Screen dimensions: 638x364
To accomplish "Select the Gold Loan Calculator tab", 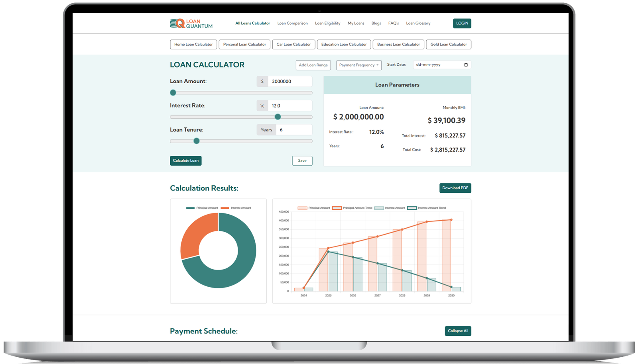I will pos(448,45).
